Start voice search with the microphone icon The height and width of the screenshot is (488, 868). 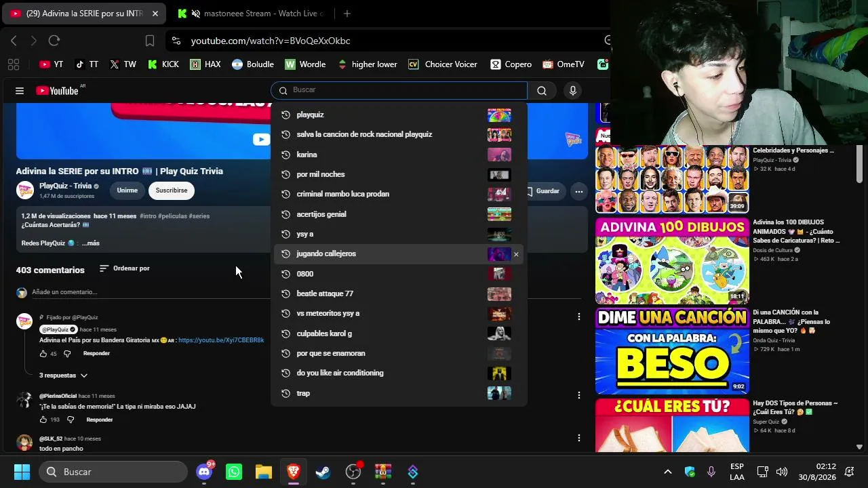coord(573,91)
